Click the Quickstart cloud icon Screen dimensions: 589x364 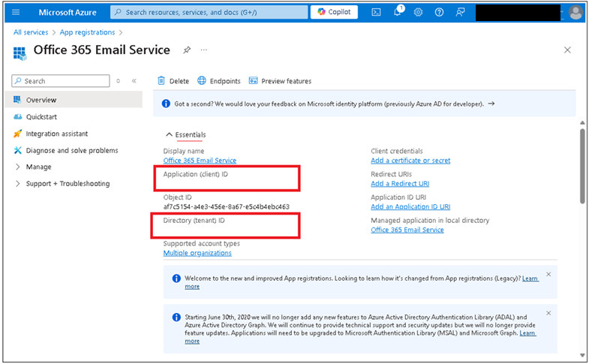click(x=18, y=117)
